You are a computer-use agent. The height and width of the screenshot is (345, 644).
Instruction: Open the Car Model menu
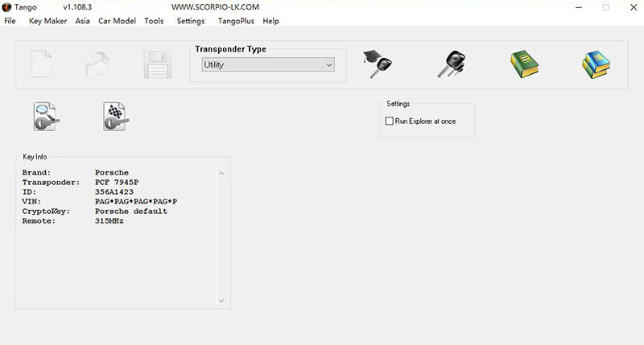tap(117, 21)
